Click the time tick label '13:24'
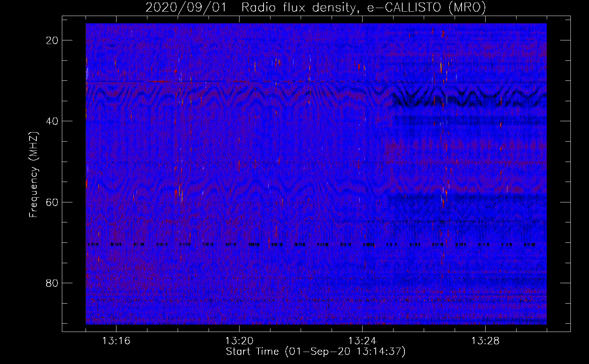 (x=362, y=341)
